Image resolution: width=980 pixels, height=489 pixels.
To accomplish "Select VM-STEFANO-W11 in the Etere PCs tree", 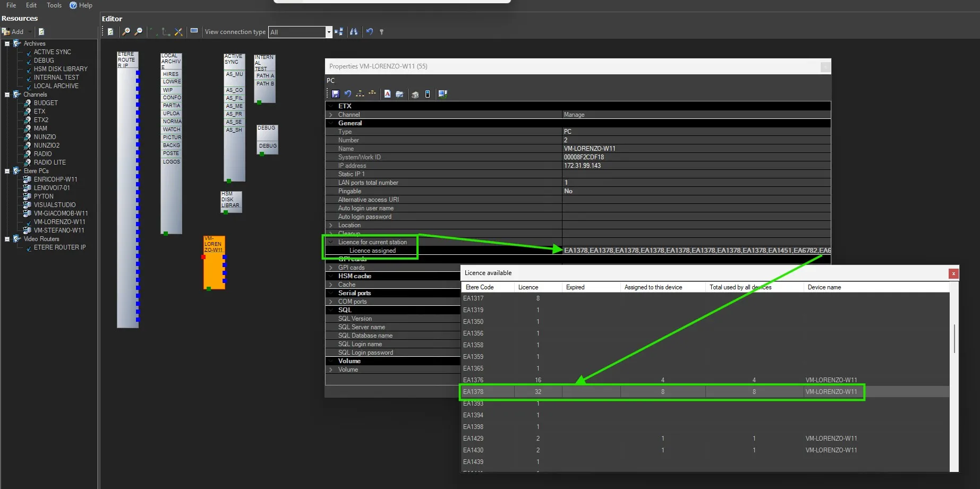I will click(x=59, y=230).
